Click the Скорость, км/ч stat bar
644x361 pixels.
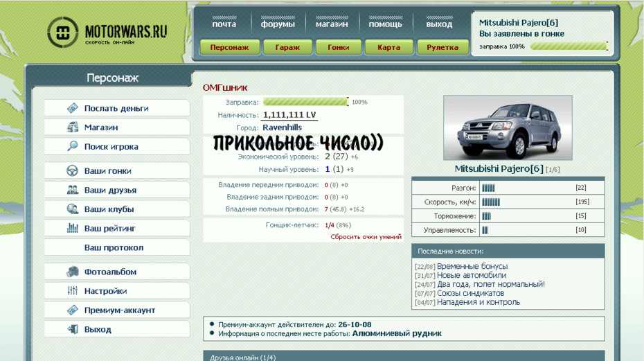coord(491,202)
